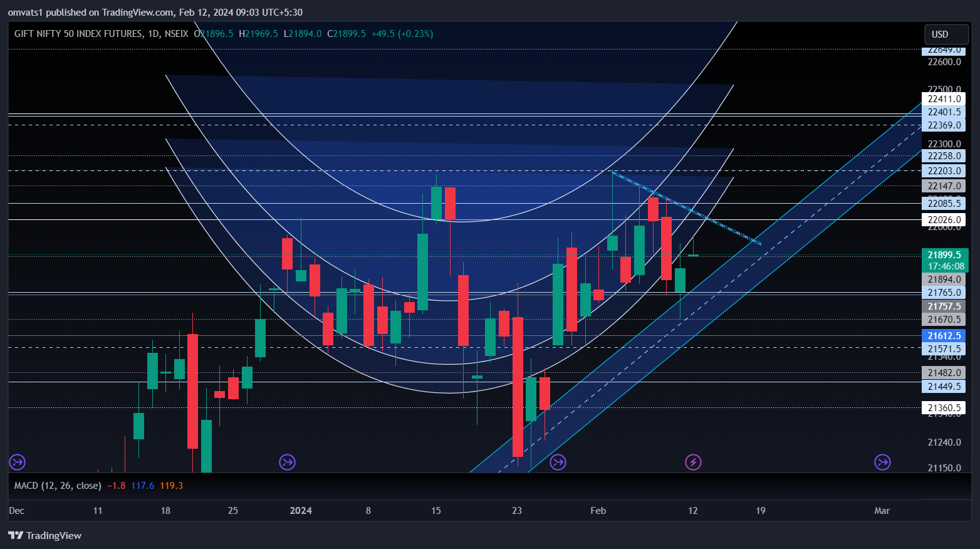This screenshot has width=980, height=549.
Task: Select price label 22401.5
Action: [x=944, y=112]
